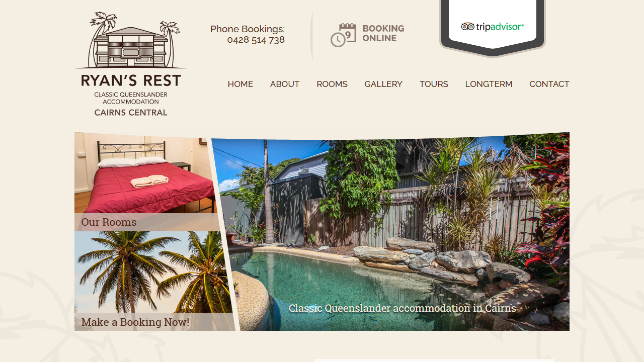The width and height of the screenshot is (644, 362).
Task: Navigate to TOURS
Action: tap(434, 84)
